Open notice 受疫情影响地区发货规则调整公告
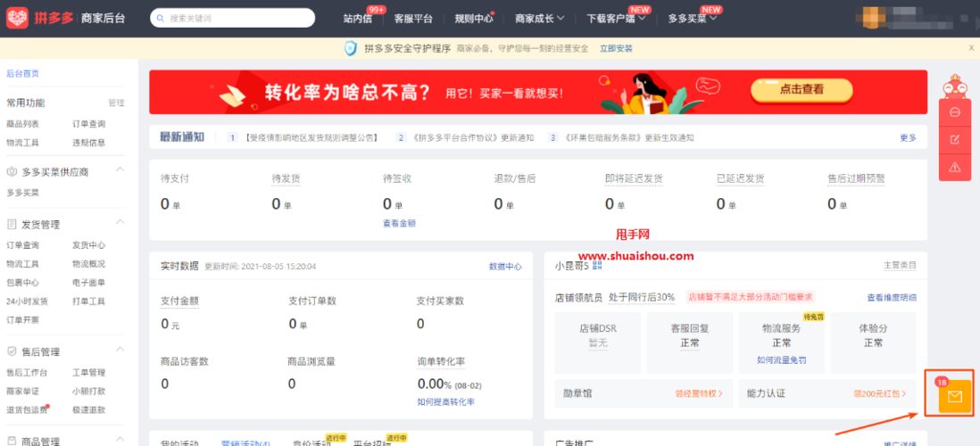Image resolution: width=980 pixels, height=446 pixels. (311, 137)
